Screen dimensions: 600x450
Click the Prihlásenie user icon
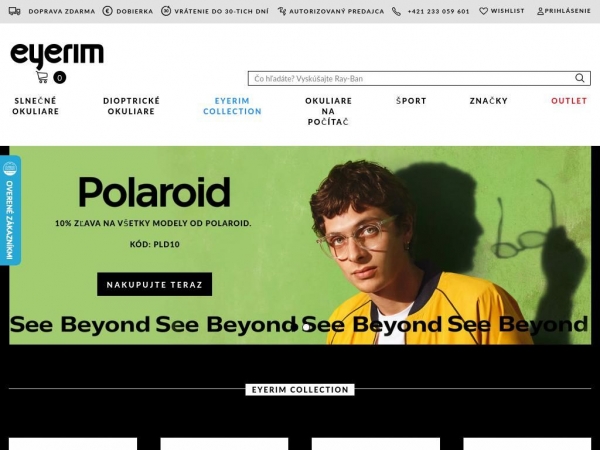point(540,11)
